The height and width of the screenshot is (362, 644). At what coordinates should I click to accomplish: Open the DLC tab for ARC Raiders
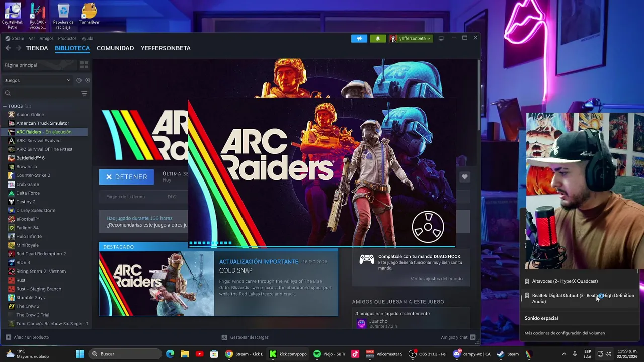pyautogui.click(x=172, y=197)
